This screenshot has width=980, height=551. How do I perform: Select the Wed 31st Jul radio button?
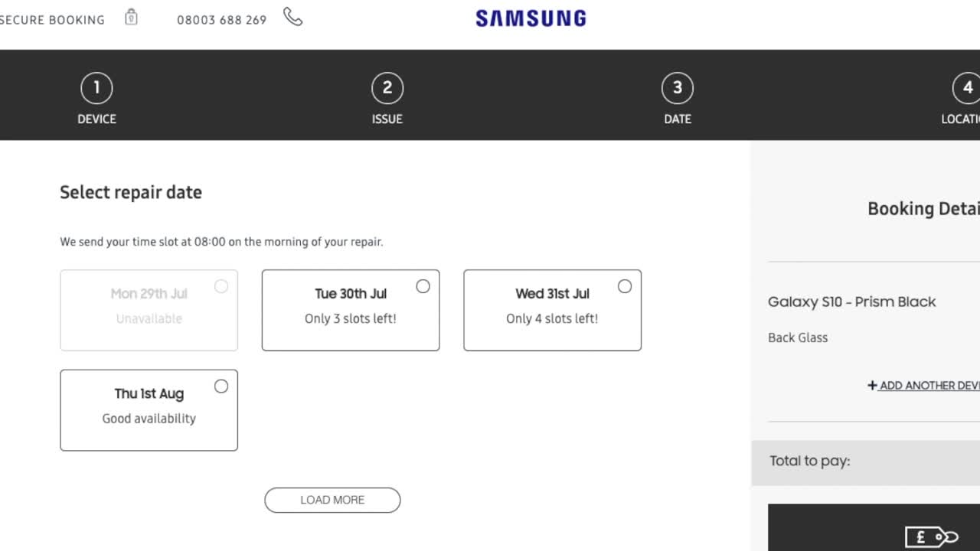pyautogui.click(x=625, y=286)
